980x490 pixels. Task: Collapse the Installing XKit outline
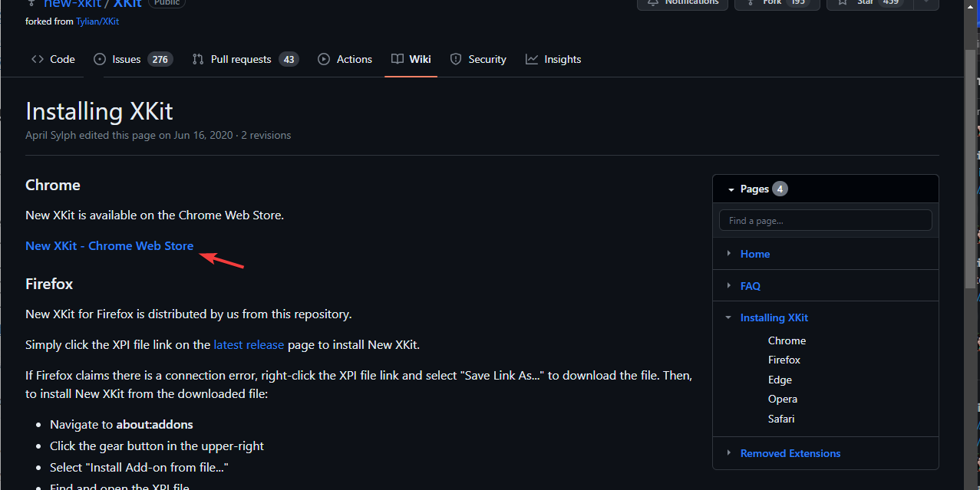pos(728,317)
